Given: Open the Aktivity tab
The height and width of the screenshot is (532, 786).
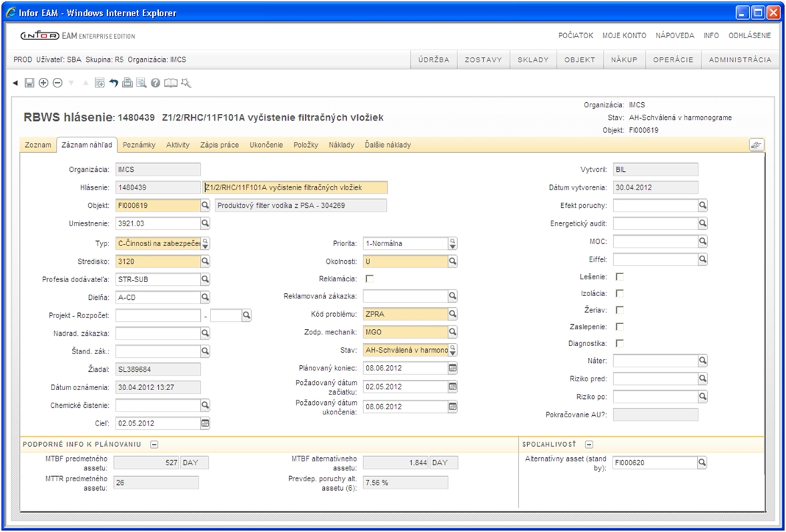Looking at the screenshot, I should coord(178,145).
